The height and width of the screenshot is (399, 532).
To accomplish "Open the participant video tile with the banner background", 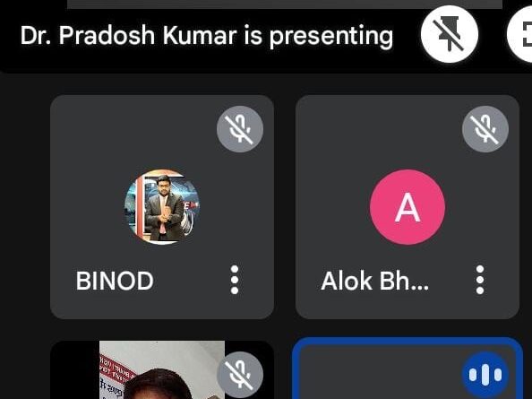I will 162,369.
